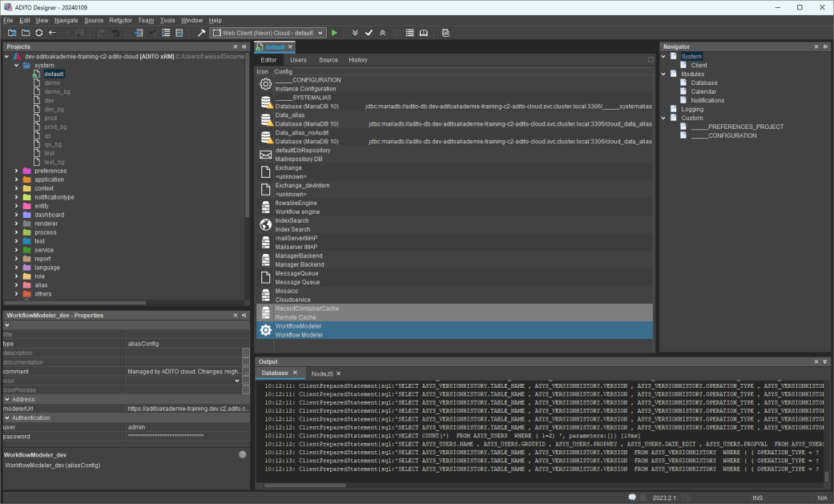Viewport: 834px width, 504px height.
Task: Click the gear icon next to the WorkflowModeler row
Action: [x=265, y=330]
